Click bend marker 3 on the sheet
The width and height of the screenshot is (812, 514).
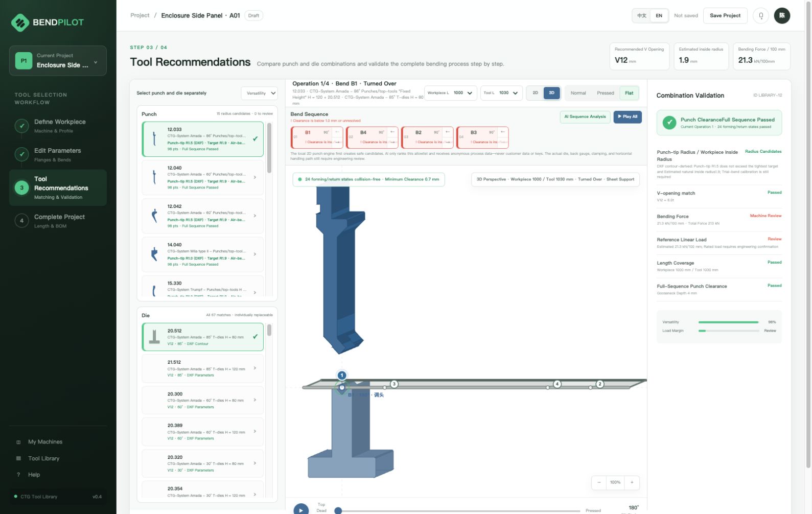click(394, 384)
